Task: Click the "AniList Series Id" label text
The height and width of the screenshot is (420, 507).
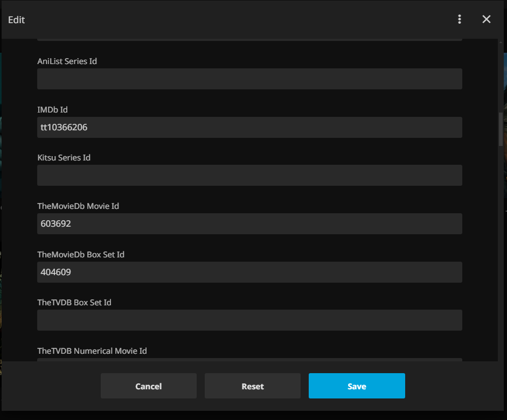Action: pos(67,61)
